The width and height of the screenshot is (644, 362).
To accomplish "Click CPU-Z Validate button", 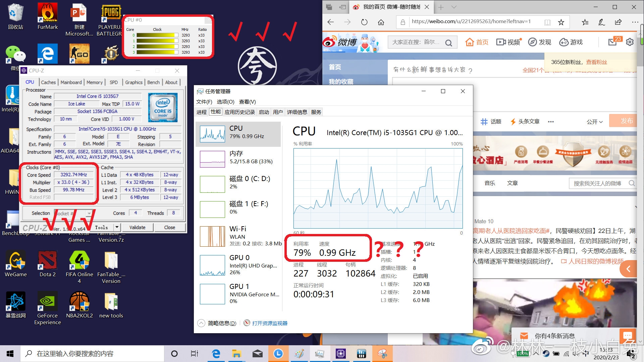I will tap(137, 227).
